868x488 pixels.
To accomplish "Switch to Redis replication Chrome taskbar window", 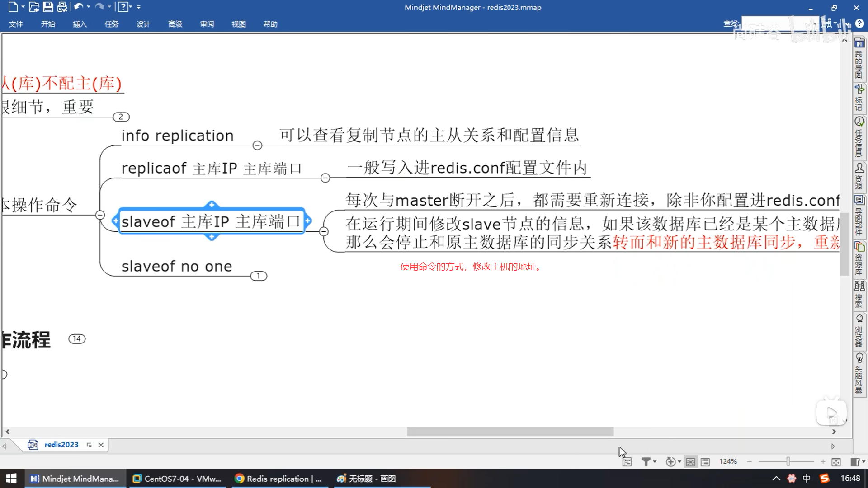I will [x=278, y=479].
